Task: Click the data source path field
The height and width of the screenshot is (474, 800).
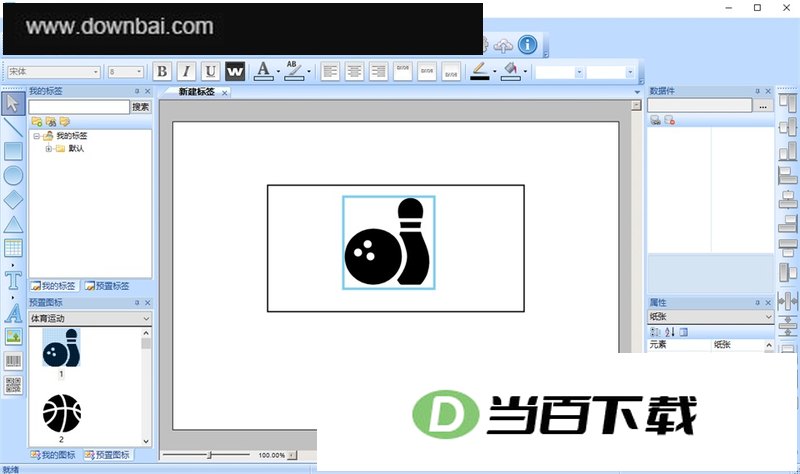Action: click(699, 106)
